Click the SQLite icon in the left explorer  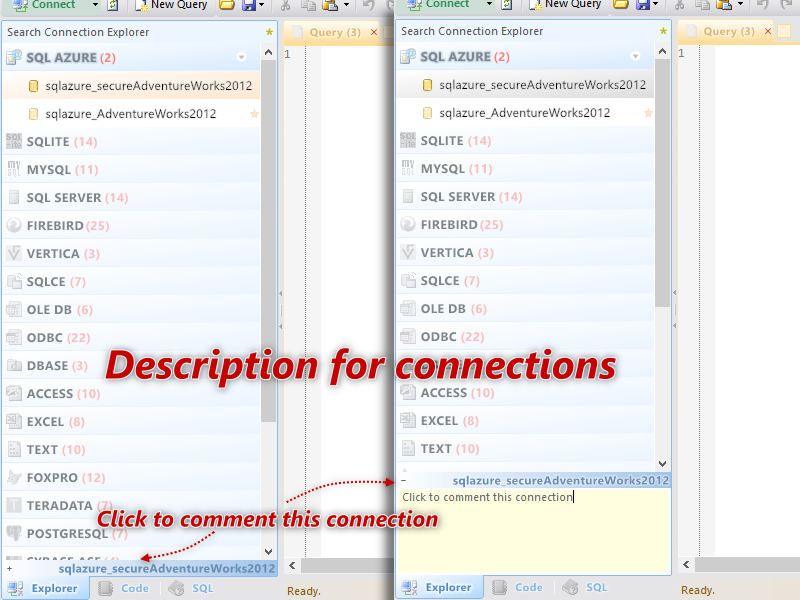coord(14,141)
